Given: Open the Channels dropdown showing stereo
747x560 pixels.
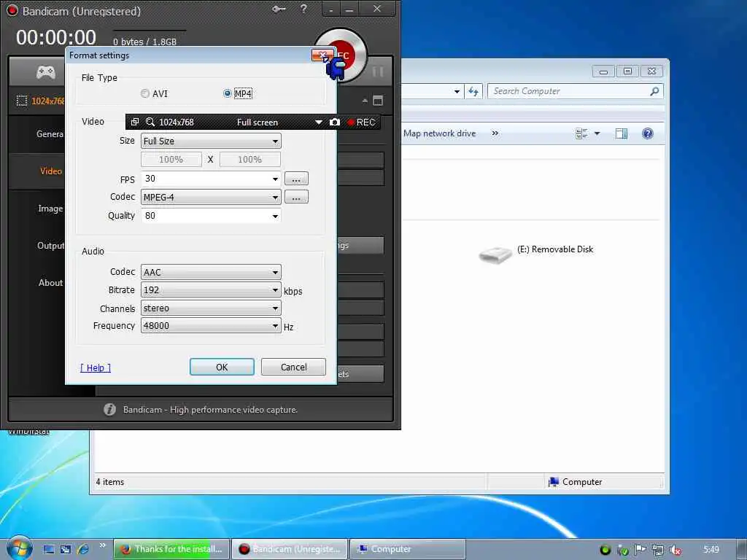Looking at the screenshot, I should [211, 308].
